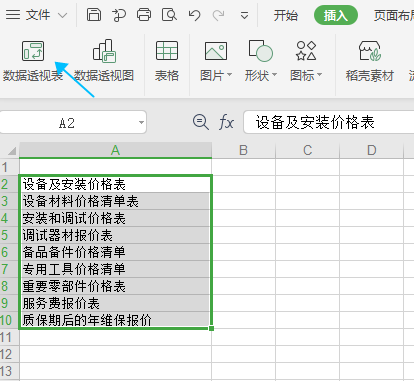
Task: Select row 10 header
Action: click(9, 320)
